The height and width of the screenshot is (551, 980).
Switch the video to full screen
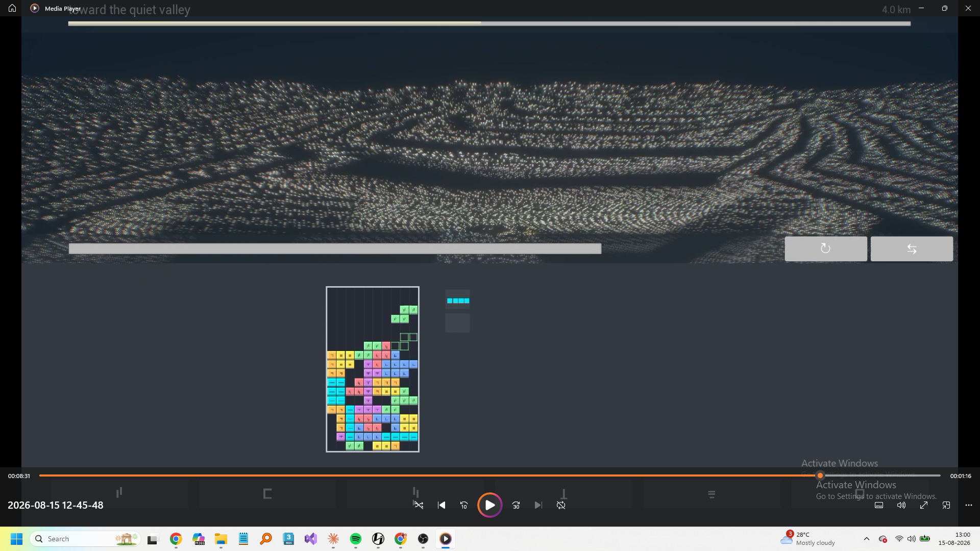point(924,505)
